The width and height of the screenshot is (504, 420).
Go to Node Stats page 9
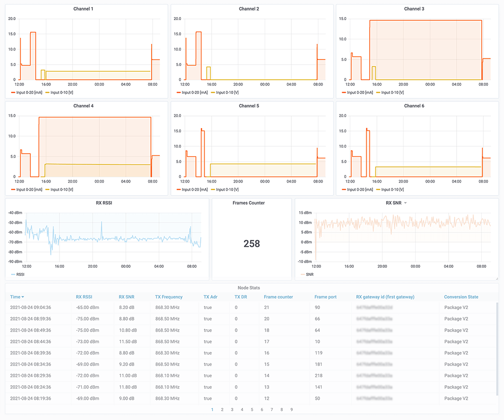[x=291, y=410]
